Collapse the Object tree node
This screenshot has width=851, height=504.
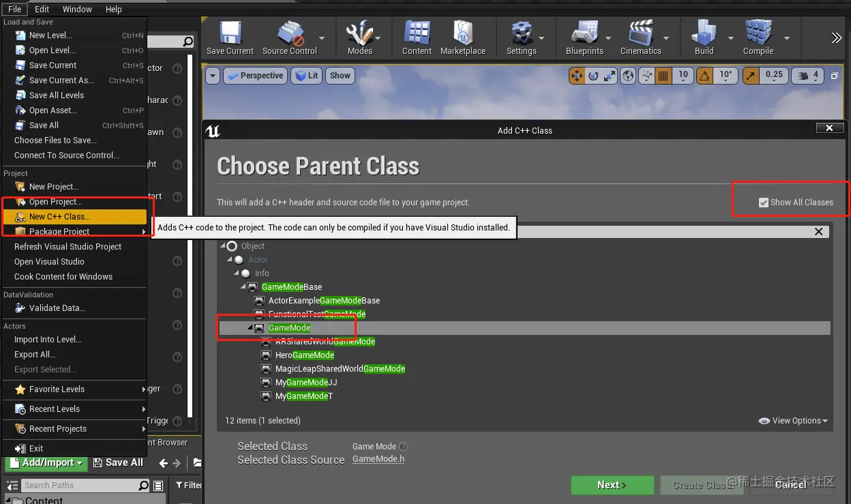[x=223, y=246]
